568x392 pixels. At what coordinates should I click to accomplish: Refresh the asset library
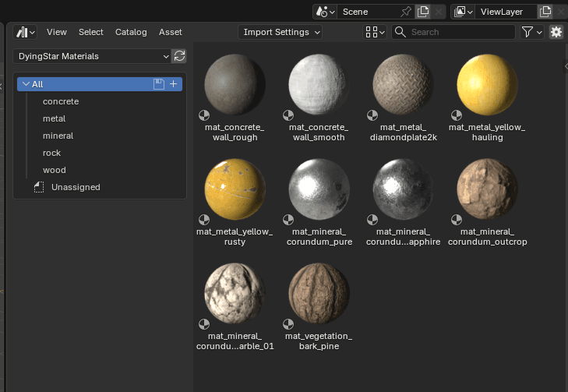click(179, 56)
